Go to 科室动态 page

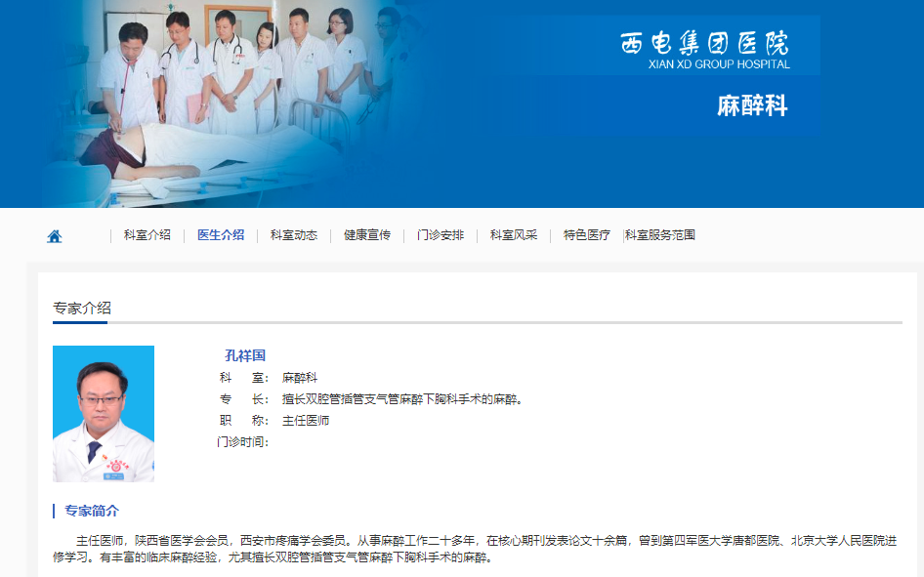(x=294, y=235)
